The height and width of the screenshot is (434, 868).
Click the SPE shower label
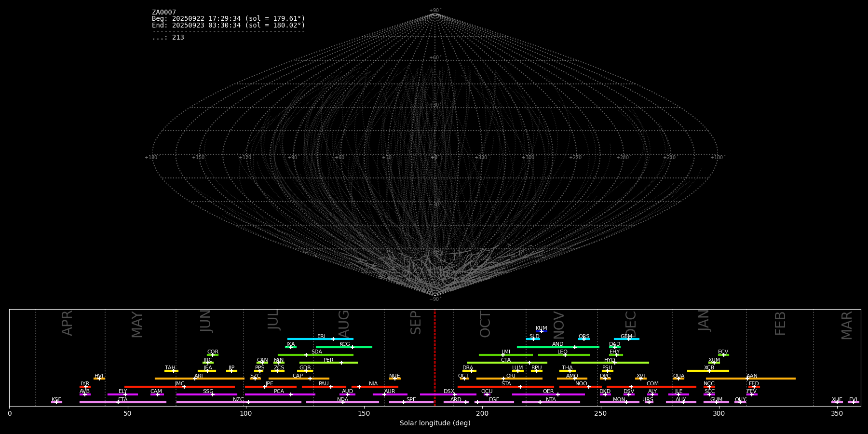(411, 400)
